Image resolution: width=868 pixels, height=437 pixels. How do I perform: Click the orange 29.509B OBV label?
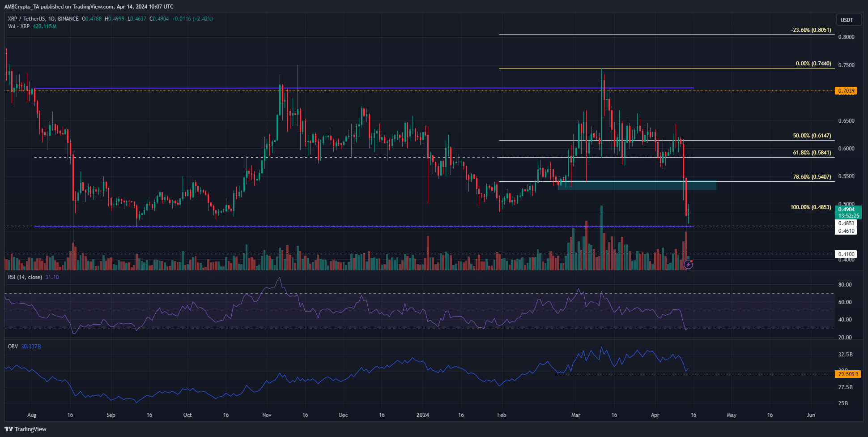(x=848, y=374)
